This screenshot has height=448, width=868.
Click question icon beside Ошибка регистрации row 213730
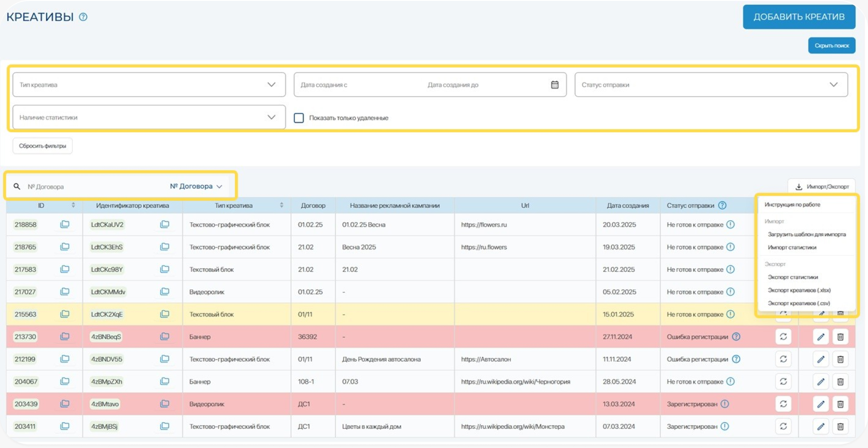tap(736, 337)
